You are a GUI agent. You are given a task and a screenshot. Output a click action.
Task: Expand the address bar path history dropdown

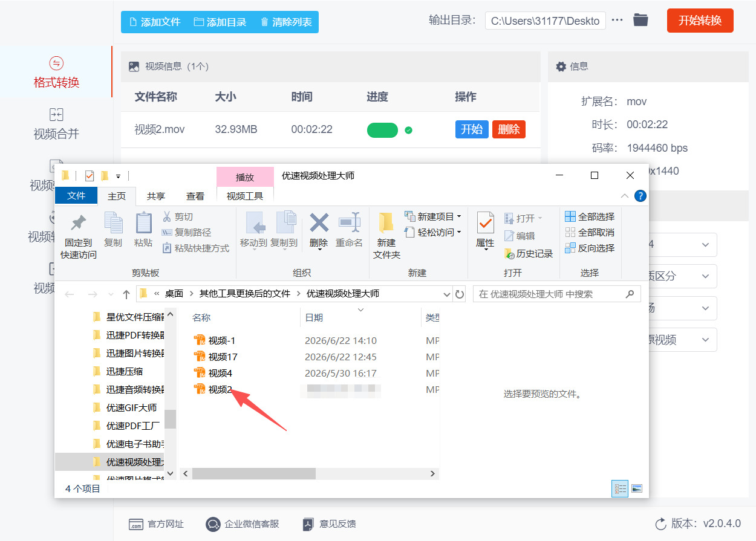coord(447,294)
